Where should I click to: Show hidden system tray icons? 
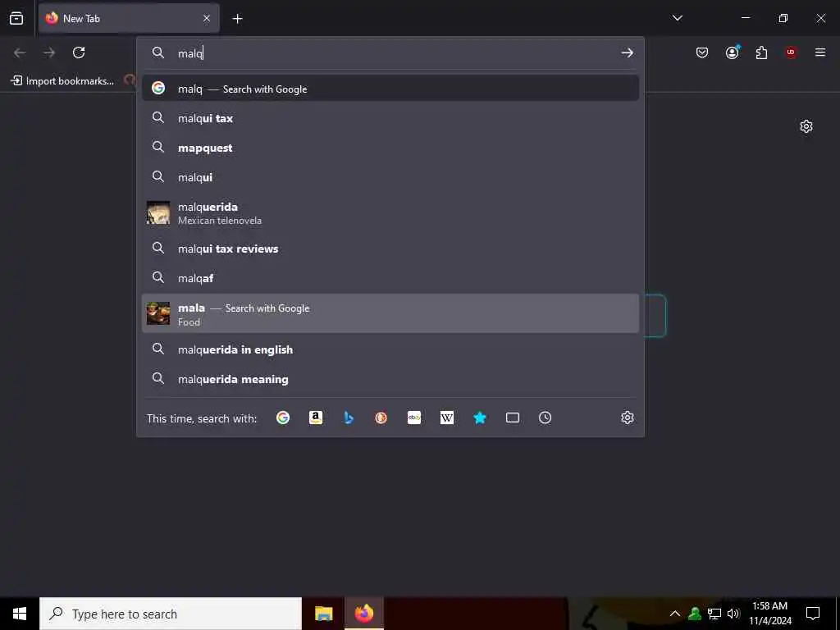tap(675, 614)
